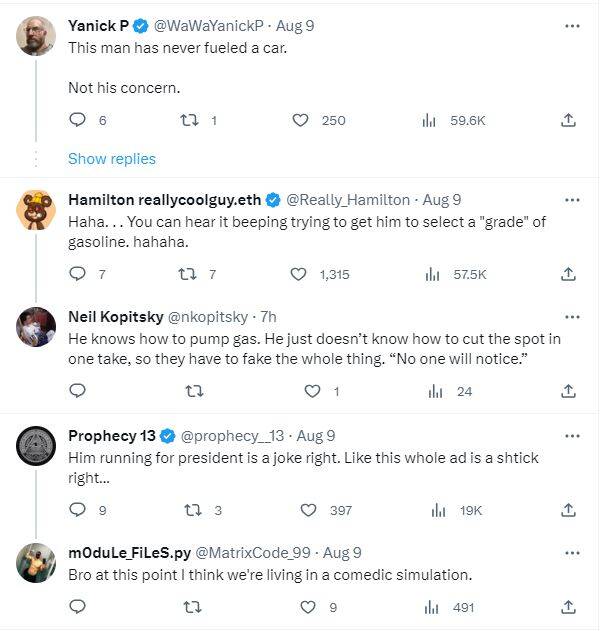
Task: Retweet Yanick P's tweet
Action: [x=185, y=120]
